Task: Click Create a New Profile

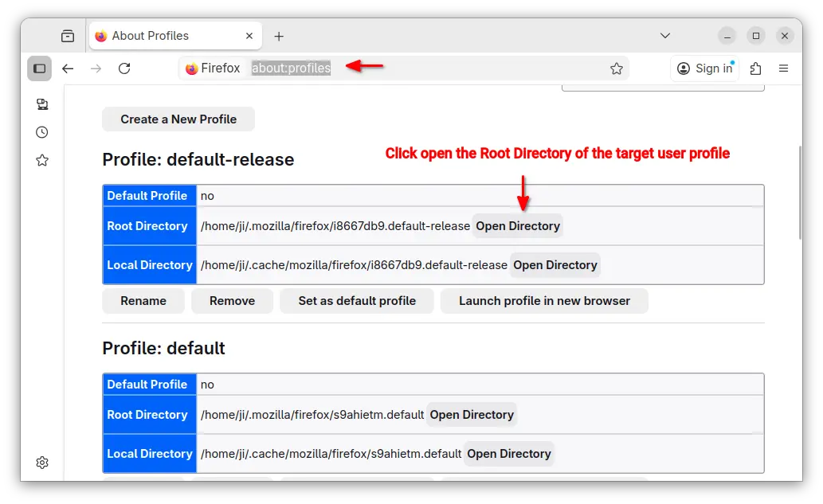Action: pos(178,119)
